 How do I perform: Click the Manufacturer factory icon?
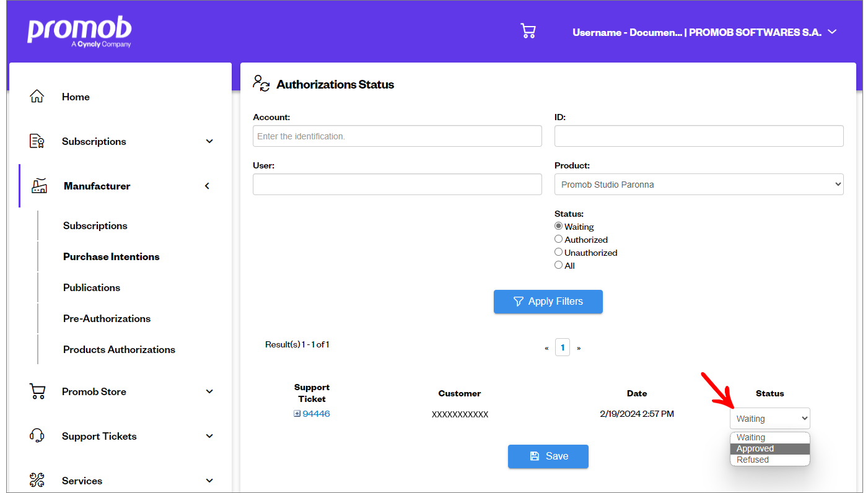39,186
